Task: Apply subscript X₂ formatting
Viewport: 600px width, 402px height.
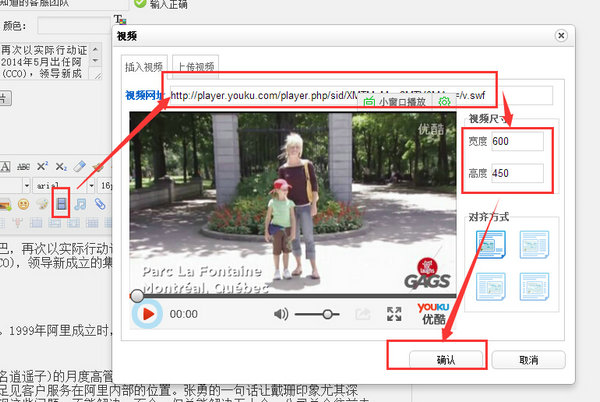Action: pyautogui.click(x=61, y=167)
